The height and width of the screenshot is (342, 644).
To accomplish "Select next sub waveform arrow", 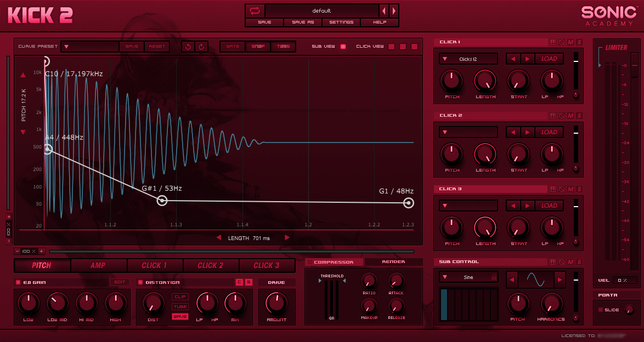I will [560, 280].
